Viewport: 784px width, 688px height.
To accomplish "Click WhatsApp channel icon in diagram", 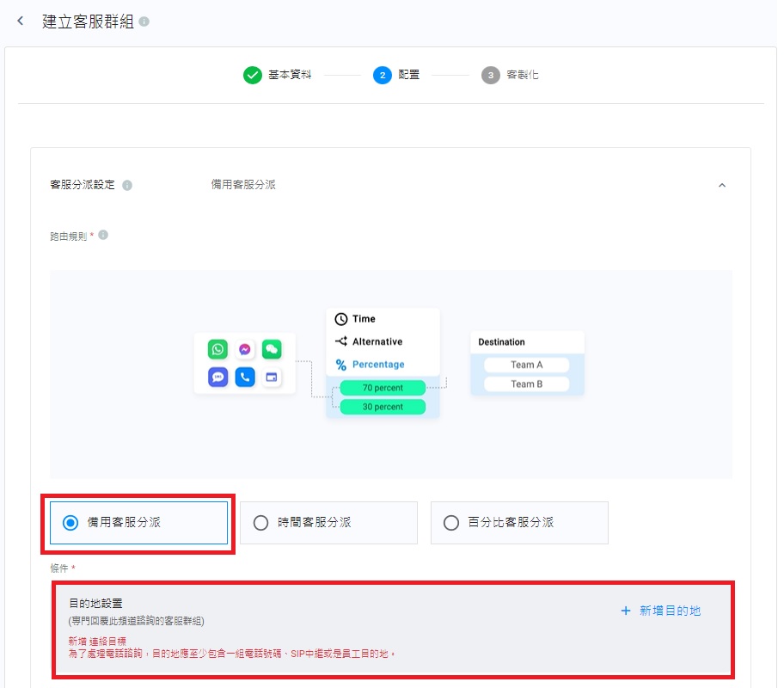I will (217, 349).
